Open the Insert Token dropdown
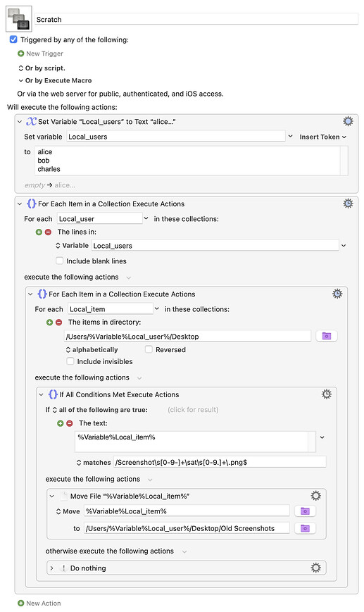Viewport: 364px width, 612px height. coord(322,137)
